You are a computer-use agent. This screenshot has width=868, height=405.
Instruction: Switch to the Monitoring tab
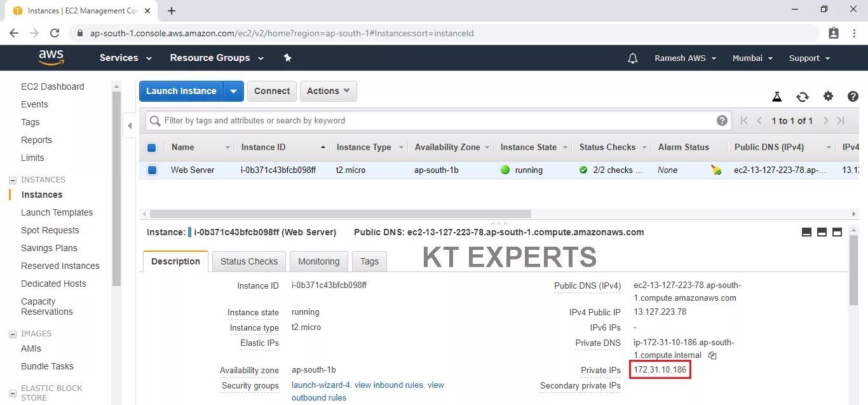[319, 261]
